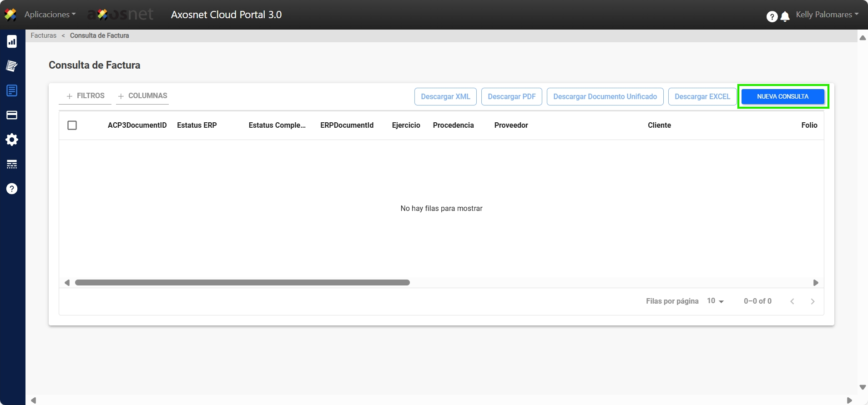Toggle the select-all rows checkbox
This screenshot has width=868, height=405.
pos(72,125)
